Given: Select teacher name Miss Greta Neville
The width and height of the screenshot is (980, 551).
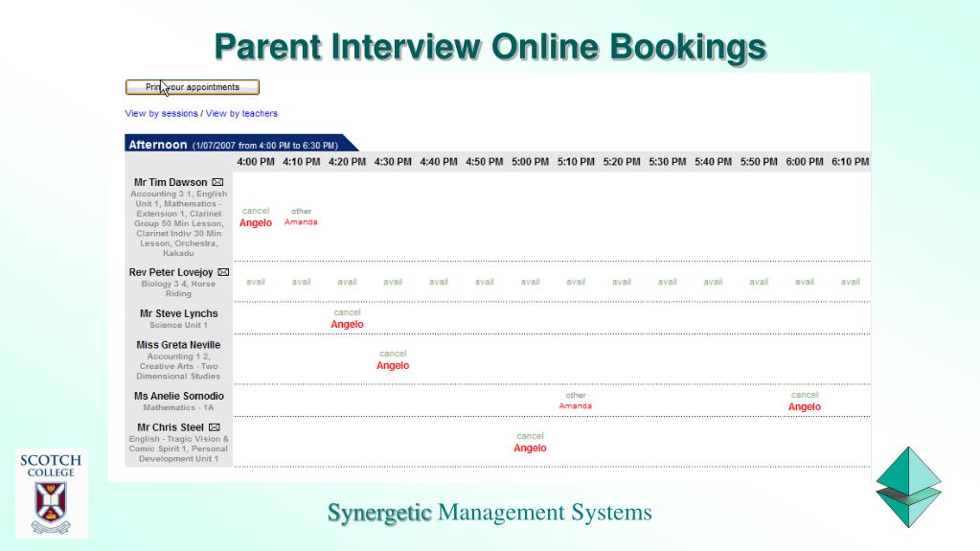Looking at the screenshot, I should [179, 345].
